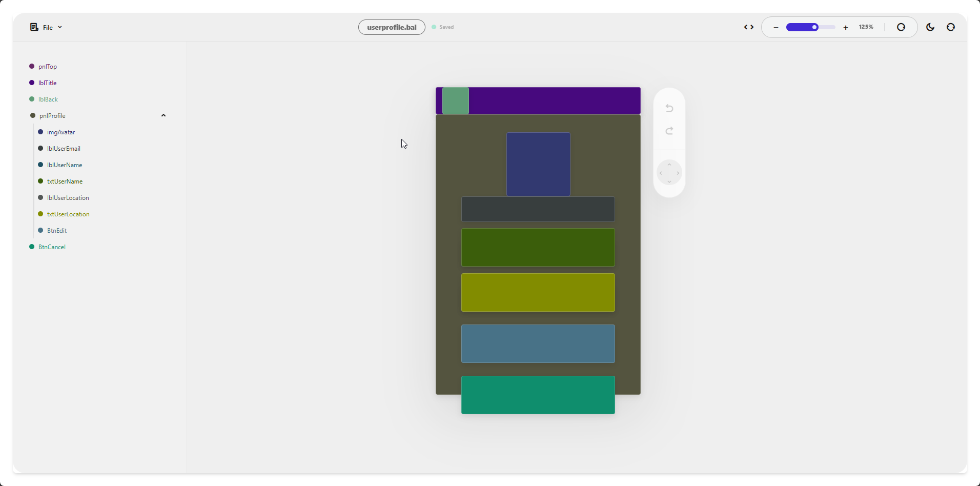980x486 pixels.
Task: Select the steel blue BtnEdit rectangle
Action: click(538, 343)
